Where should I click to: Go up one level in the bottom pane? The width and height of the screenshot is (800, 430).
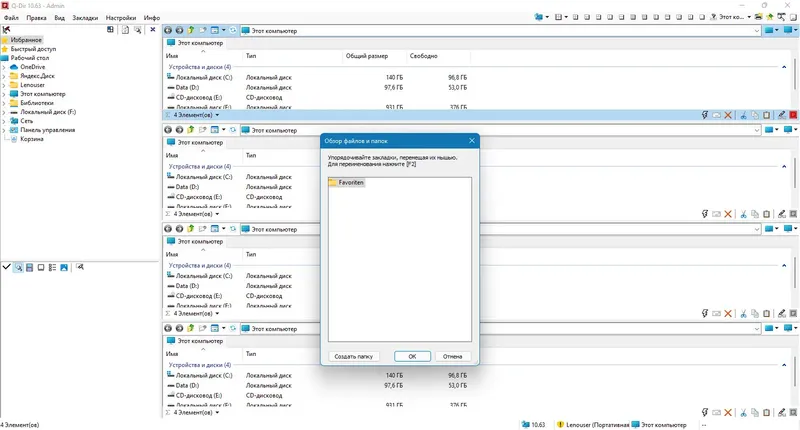pos(191,328)
